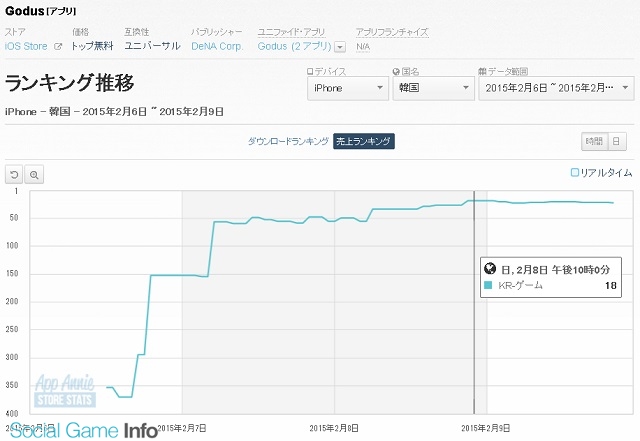Screen dimensions: 640x441
Task: Open the iPhone device dropdown
Action: pos(348,88)
